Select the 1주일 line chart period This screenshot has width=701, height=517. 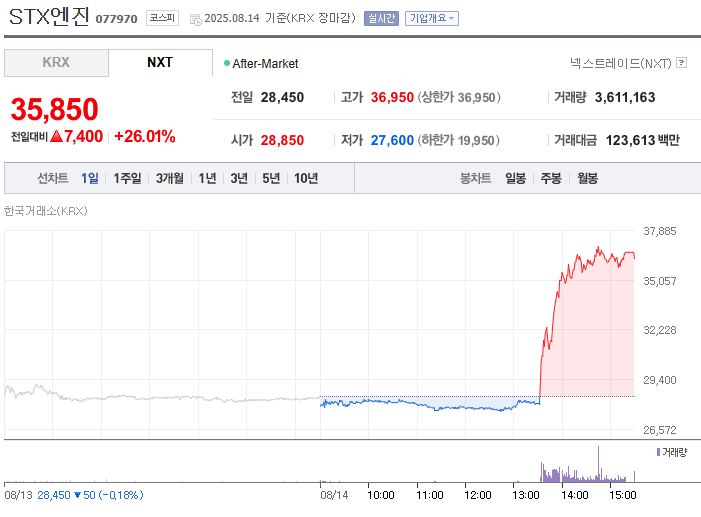pos(127,178)
